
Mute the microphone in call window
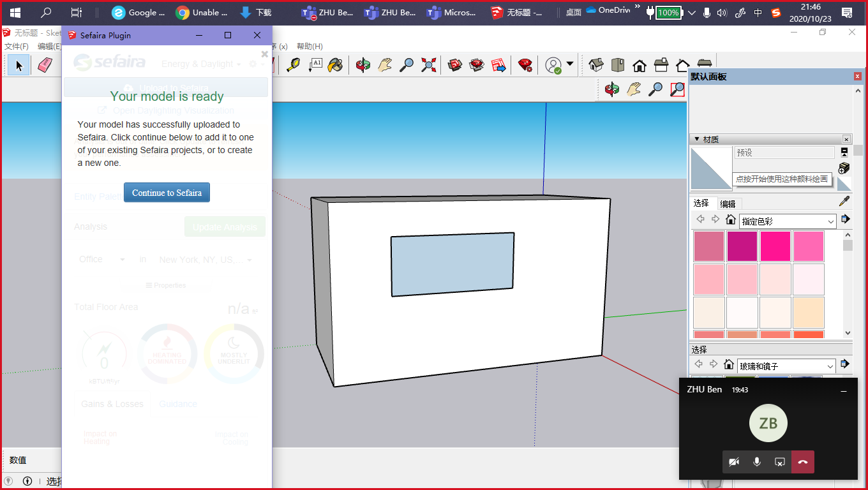tap(756, 462)
